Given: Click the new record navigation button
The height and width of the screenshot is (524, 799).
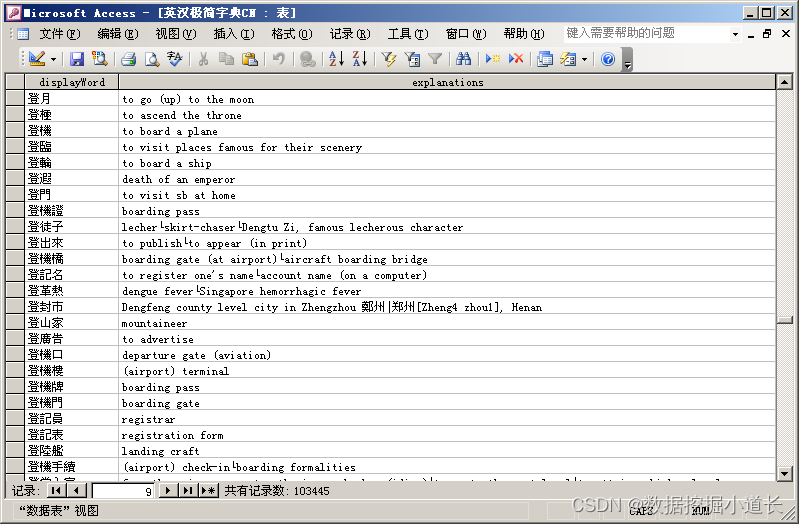Looking at the screenshot, I should [x=209, y=490].
